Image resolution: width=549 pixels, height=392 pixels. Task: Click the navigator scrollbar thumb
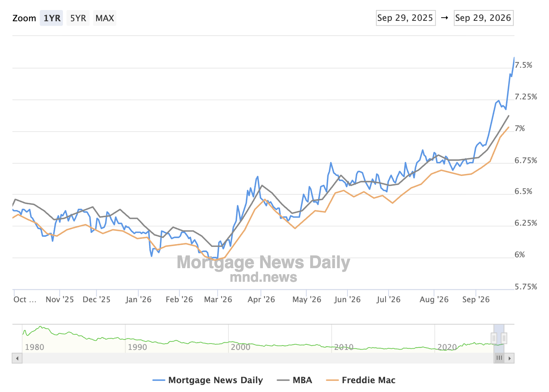point(499,358)
